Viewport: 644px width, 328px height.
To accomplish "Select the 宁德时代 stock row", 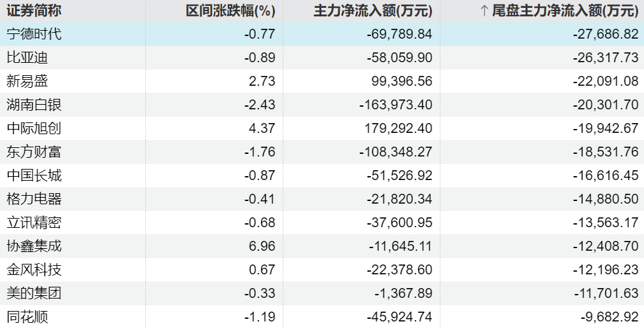I will click(34, 34).
